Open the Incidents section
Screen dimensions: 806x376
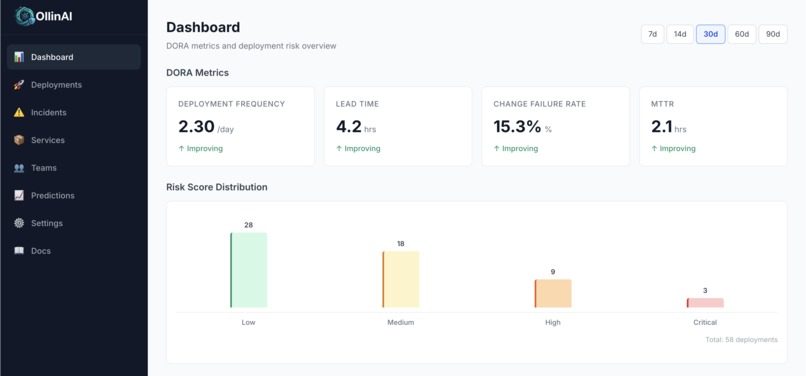74,113
